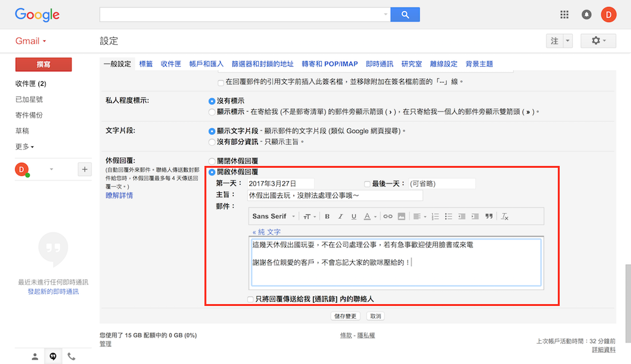
Task: Remove formatting with the Tx icon
Action: click(504, 216)
